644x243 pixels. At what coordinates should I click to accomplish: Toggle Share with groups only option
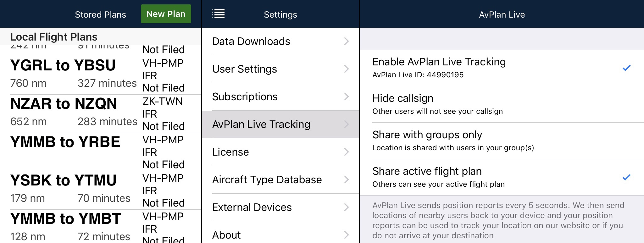click(x=502, y=141)
